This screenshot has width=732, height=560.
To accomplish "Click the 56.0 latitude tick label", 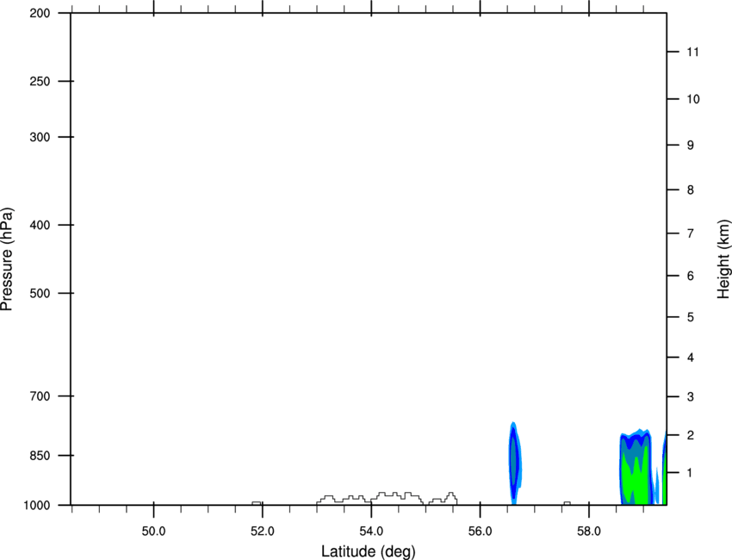I will click(480, 532).
